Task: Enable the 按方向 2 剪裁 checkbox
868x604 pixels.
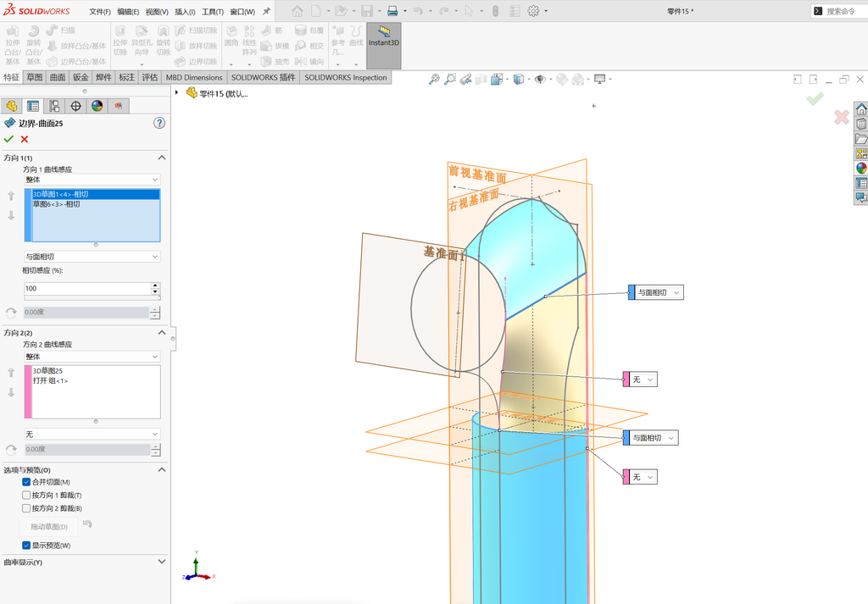Action: [26, 508]
